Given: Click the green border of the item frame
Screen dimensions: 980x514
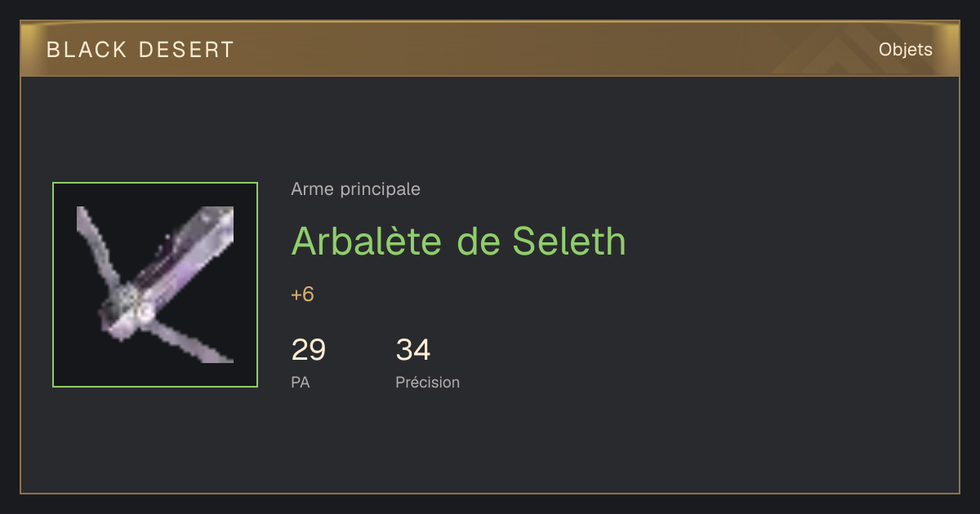Looking at the screenshot, I should [155, 183].
